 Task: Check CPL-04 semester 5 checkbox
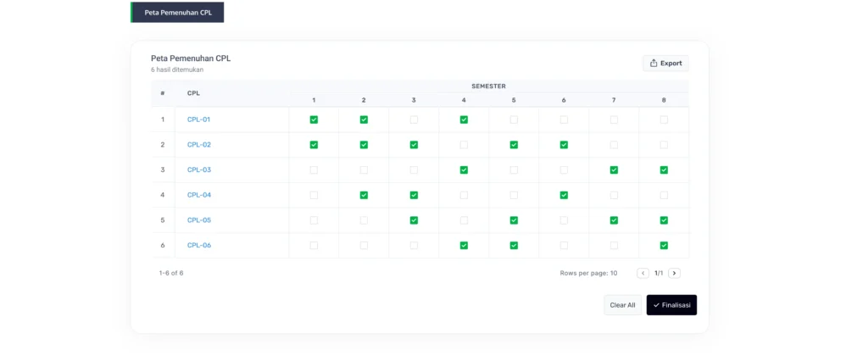coord(514,195)
